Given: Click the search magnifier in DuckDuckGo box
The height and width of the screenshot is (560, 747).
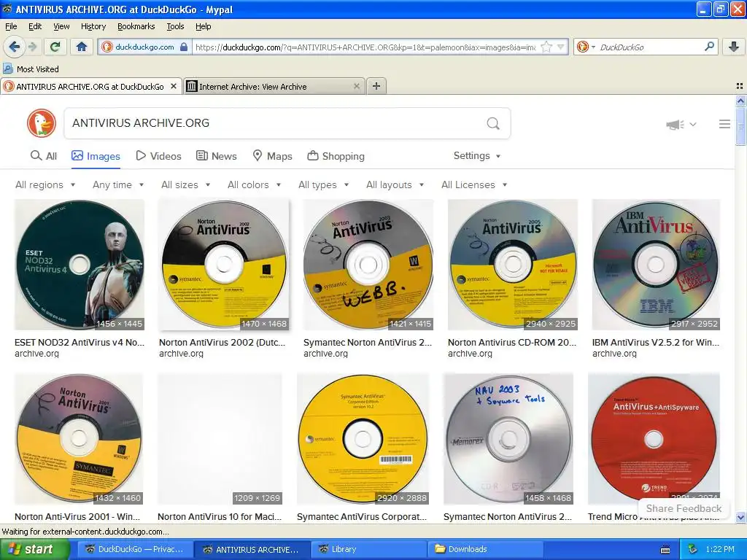Looking at the screenshot, I should tap(493, 123).
